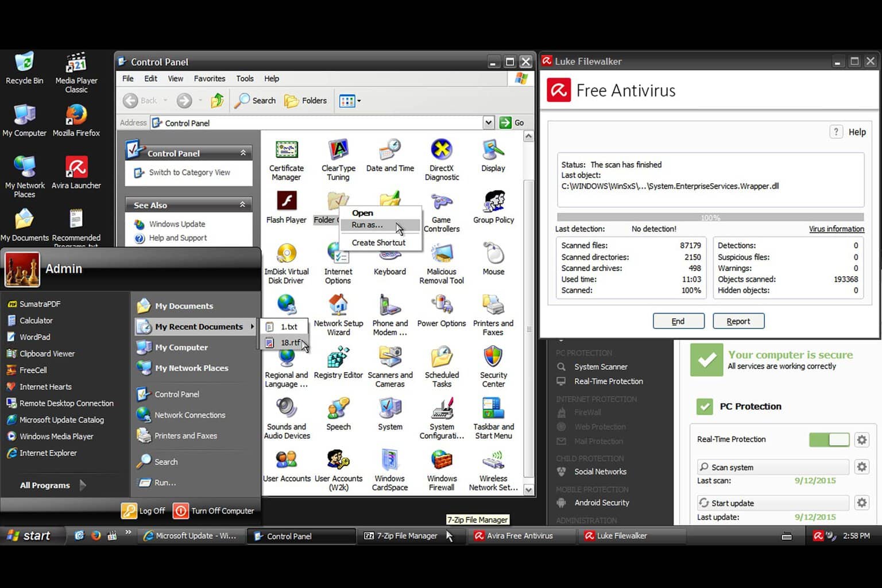Click the Help button in Luke Filewalker

coord(848,132)
